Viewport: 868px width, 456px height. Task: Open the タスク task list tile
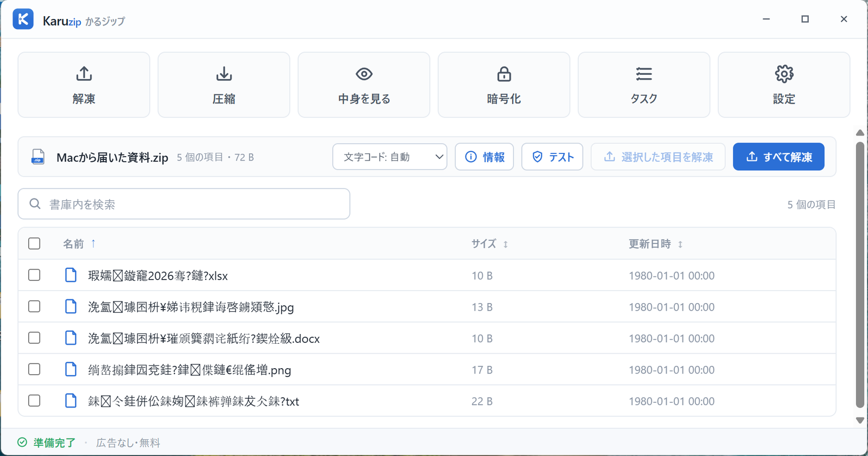click(644, 85)
